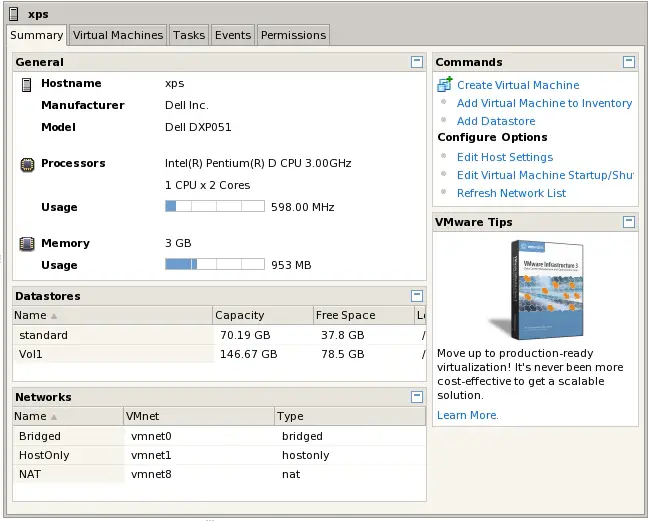649x521 pixels.
Task: Click the Dell Inc. manufacturer value
Action: [187, 105]
